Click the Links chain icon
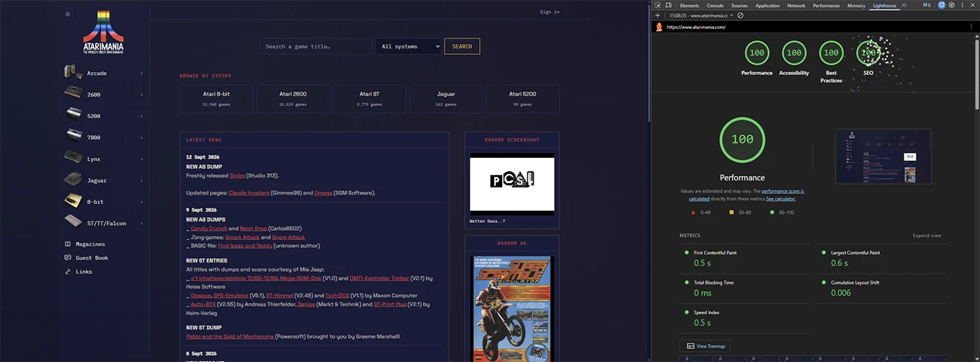980x362 pixels. pyautogui.click(x=68, y=271)
